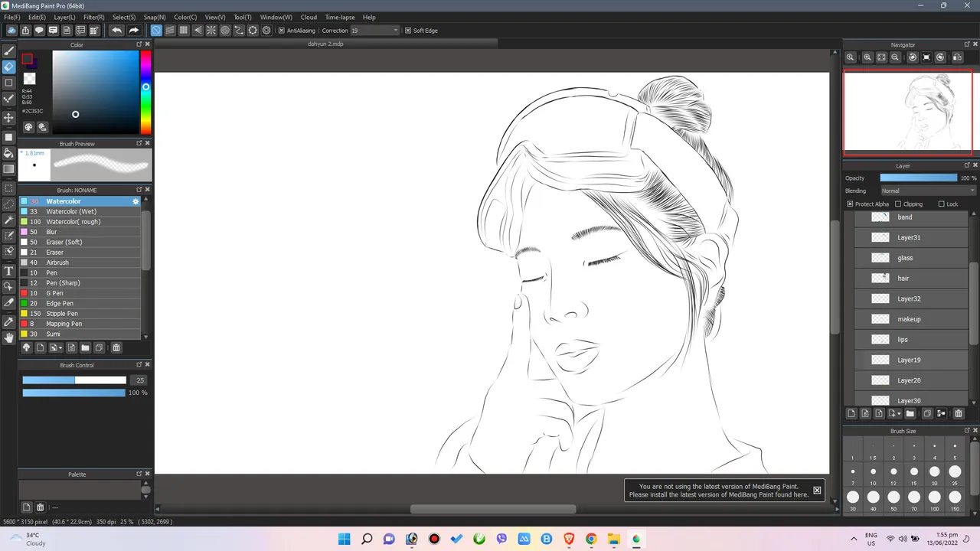The image size is (980, 551).
Task: Select the Brush tool in left toolbar
Action: tap(9, 51)
